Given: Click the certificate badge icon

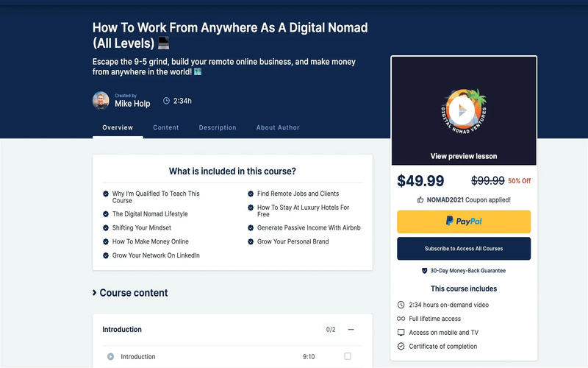Looking at the screenshot, I should click(401, 346).
